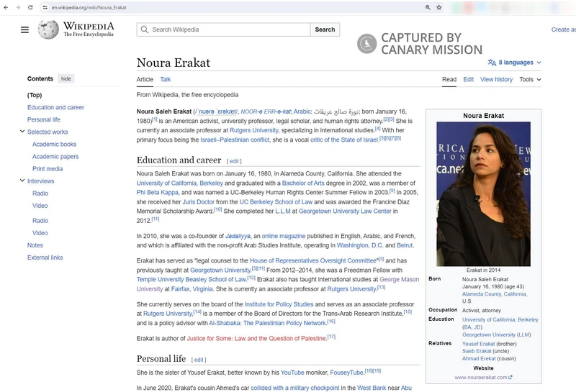Viewport: 576px width, 392px height.
Task: Open Georgetown University (LLM) infobox link
Action: tap(489, 334)
